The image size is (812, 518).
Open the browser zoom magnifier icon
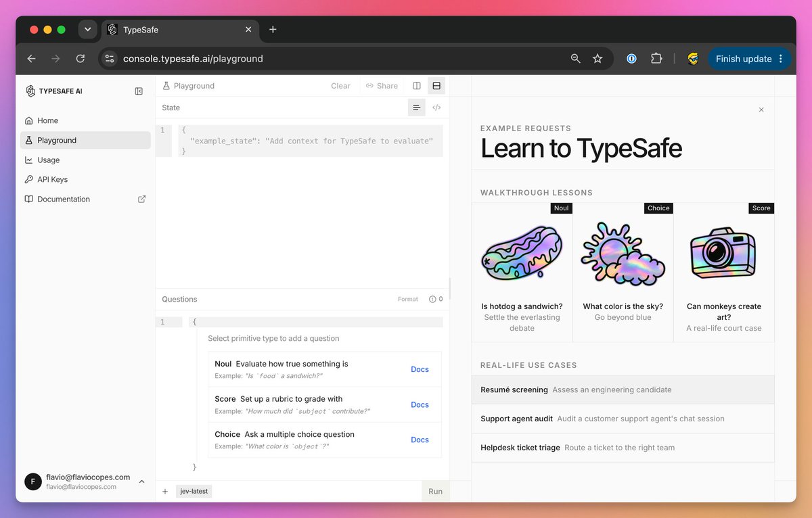pos(576,59)
